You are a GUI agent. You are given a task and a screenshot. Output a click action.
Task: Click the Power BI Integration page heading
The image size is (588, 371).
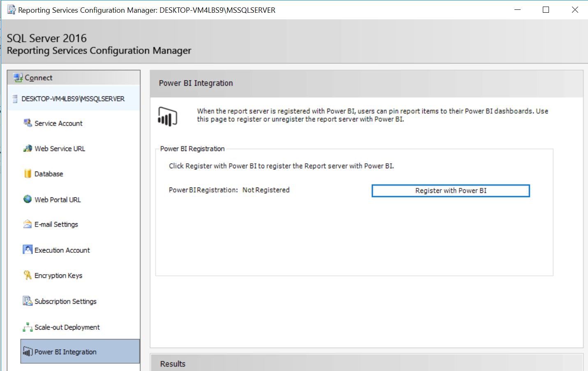[196, 83]
